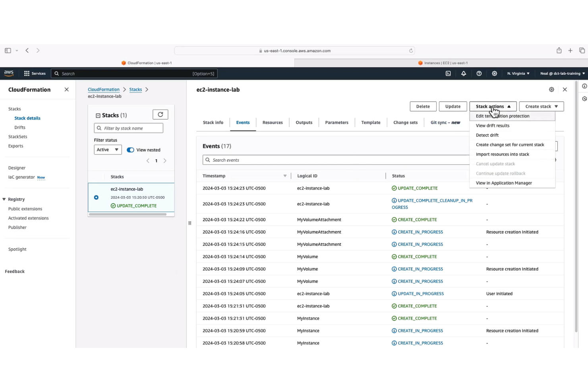Viewport: 588px width, 392px height.
Task: Close the CloudFormation side navigation
Action: [x=66, y=90]
